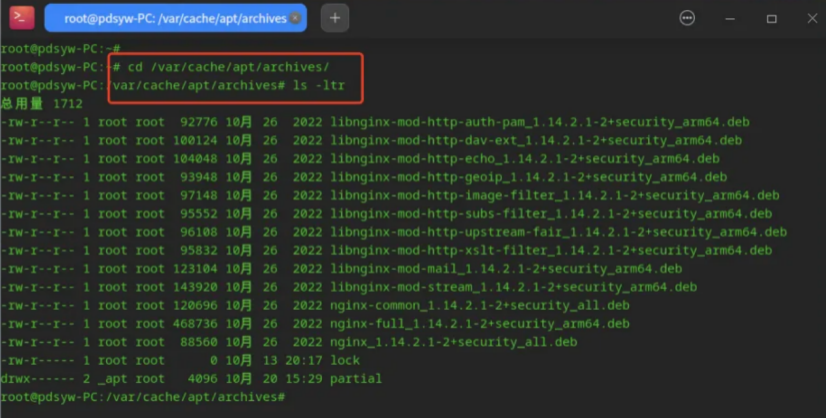This screenshot has width=826, height=418.
Task: Click the cd /var/cache/apt/archives/ command
Action: [x=228, y=67]
